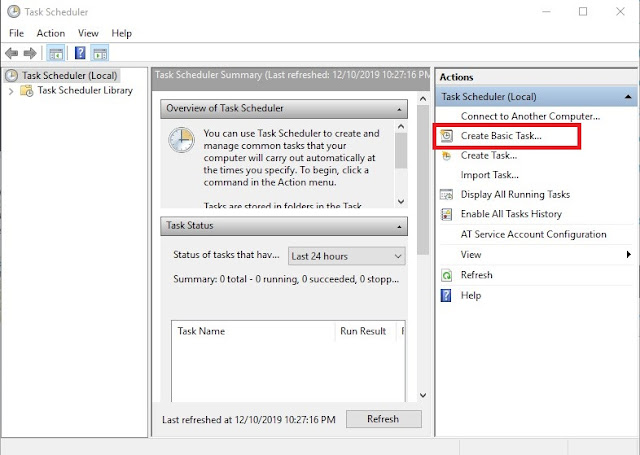
Task: Click the Actions pane title
Action: pos(456,77)
